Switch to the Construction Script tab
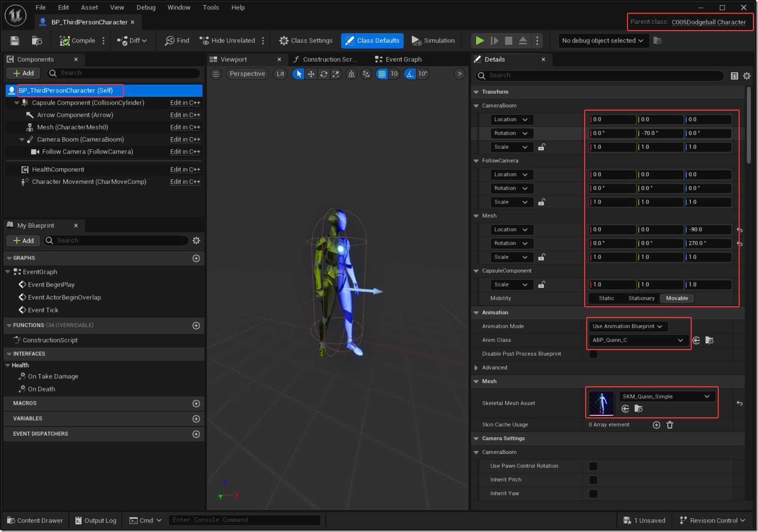This screenshot has height=532, width=758. (x=328, y=59)
